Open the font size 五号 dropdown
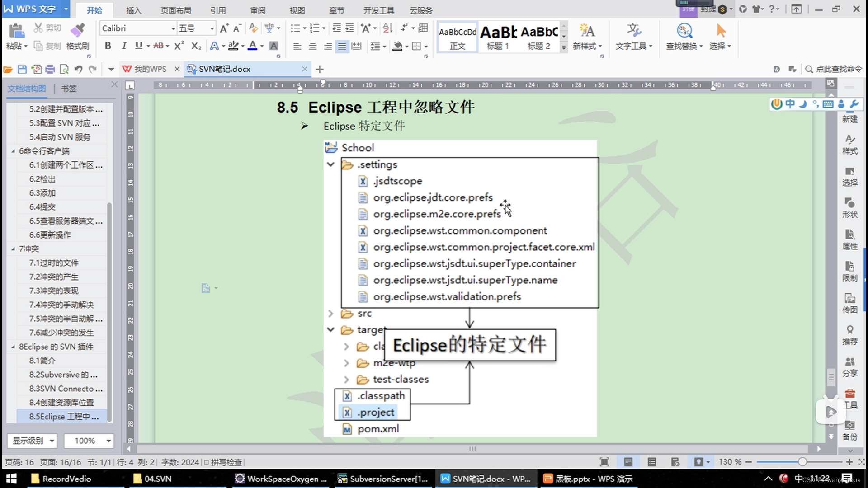Image resolution: width=868 pixels, height=488 pixels. tap(212, 28)
